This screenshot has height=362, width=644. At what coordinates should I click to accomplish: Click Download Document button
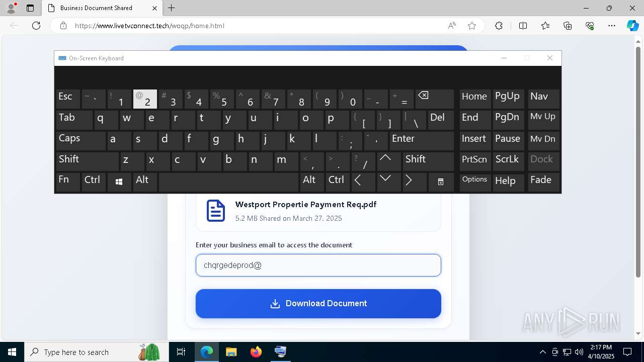tap(318, 304)
